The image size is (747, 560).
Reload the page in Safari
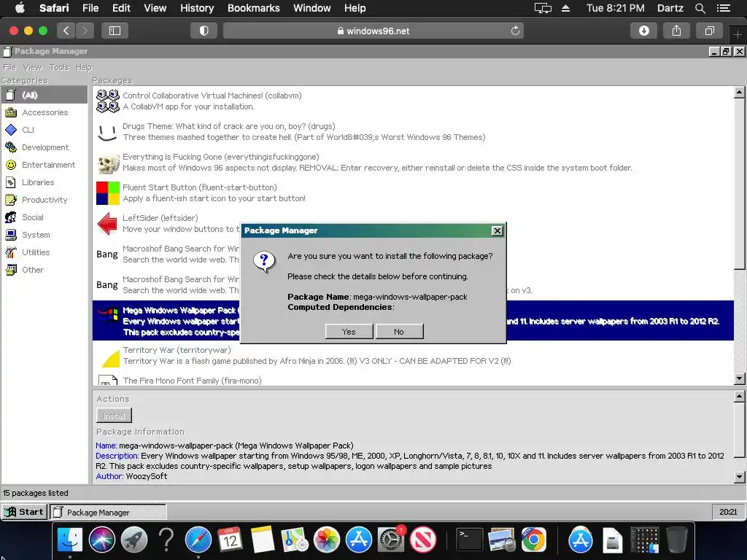point(515,31)
